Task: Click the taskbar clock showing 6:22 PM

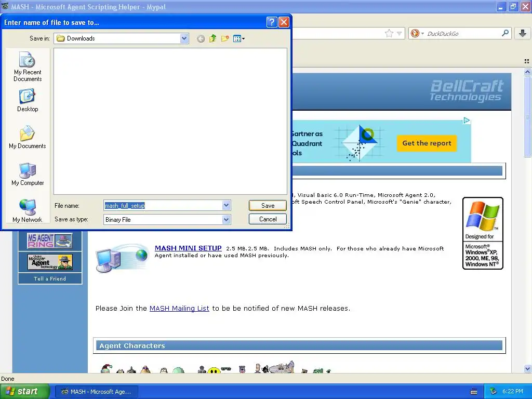Action: pyautogui.click(x=512, y=391)
